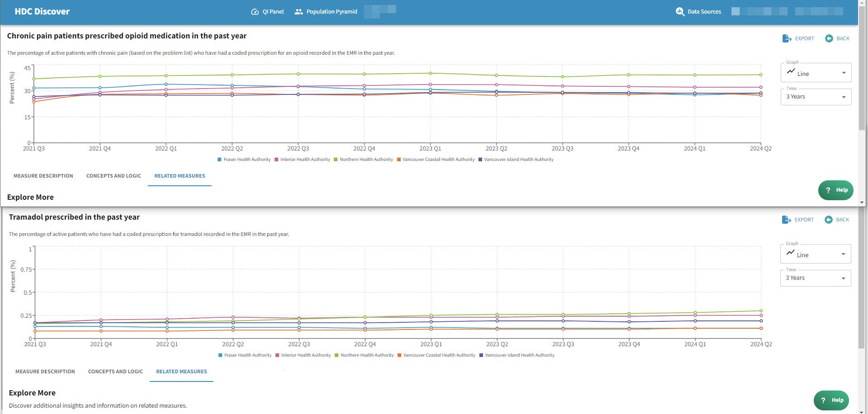
Task: Open Graph type dropdown on opioid chart
Action: (x=816, y=73)
